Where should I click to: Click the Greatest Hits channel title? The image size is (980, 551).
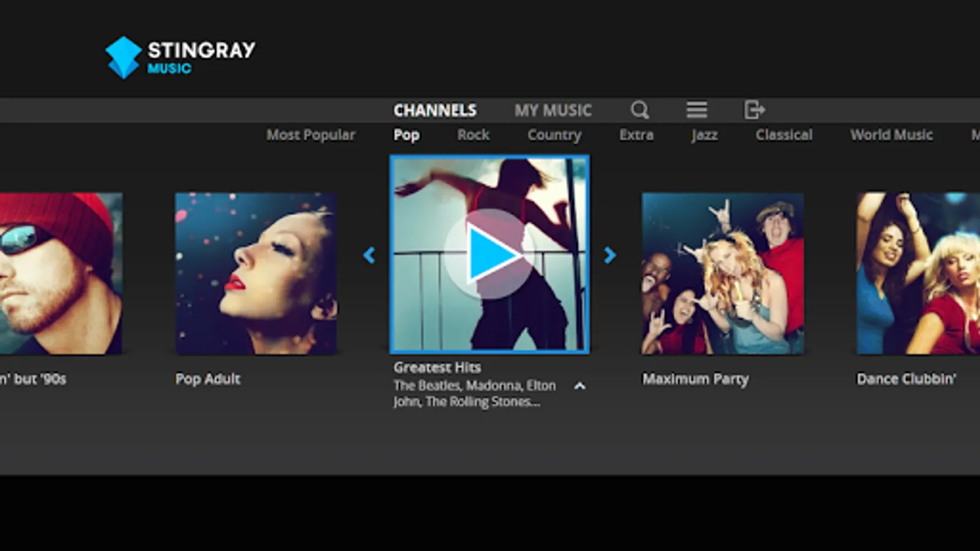[437, 367]
